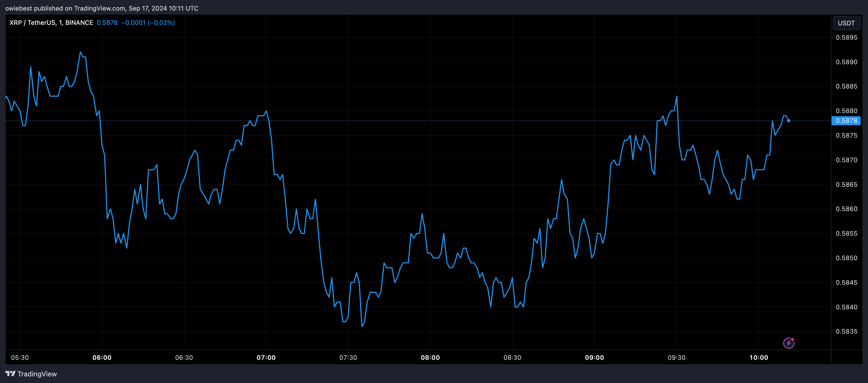The image size is (868, 383).
Task: Click the 09:00 time axis label
Action: 594,357
